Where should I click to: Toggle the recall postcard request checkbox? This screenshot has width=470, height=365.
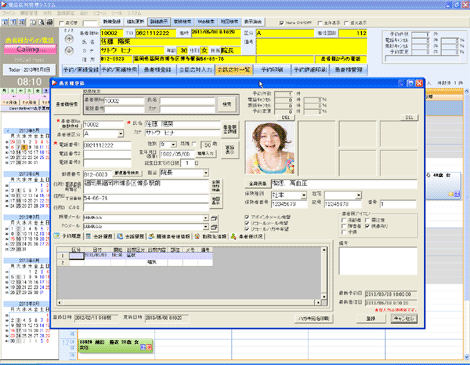(247, 229)
